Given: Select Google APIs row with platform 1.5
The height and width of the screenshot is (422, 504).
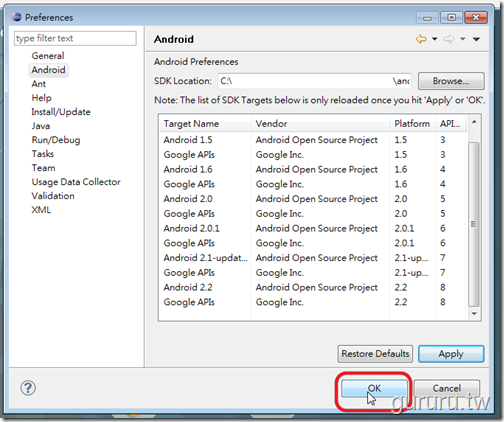Looking at the screenshot, I should [x=313, y=155].
